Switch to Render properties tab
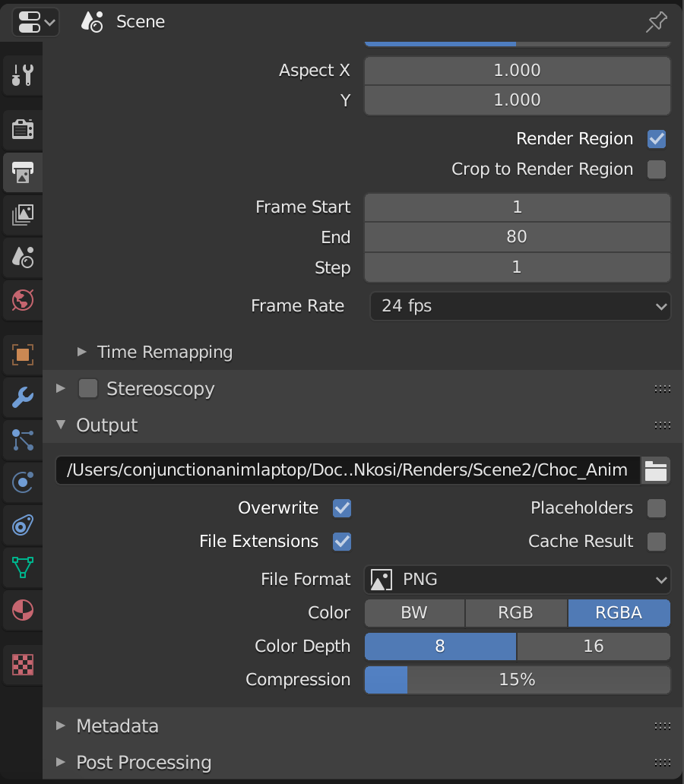This screenshot has height=784, width=684. point(23,129)
